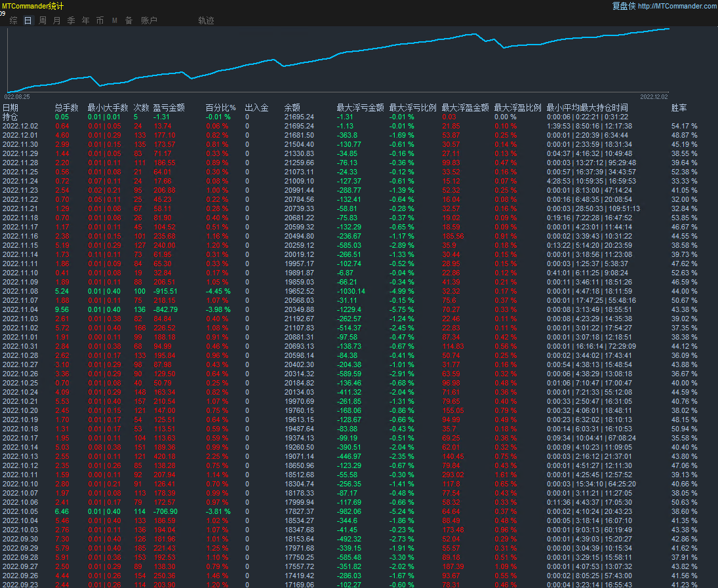Sort by the 次数 column header

tap(142, 108)
